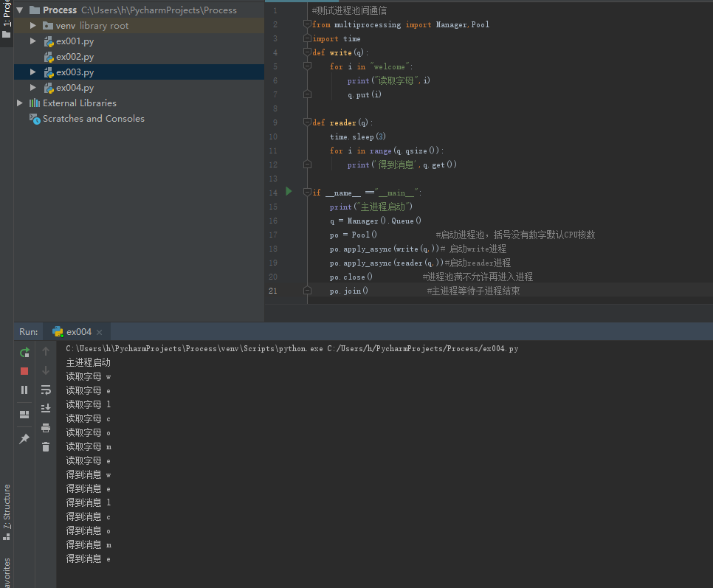Click the def write(q) code line

pyautogui.click(x=340, y=52)
